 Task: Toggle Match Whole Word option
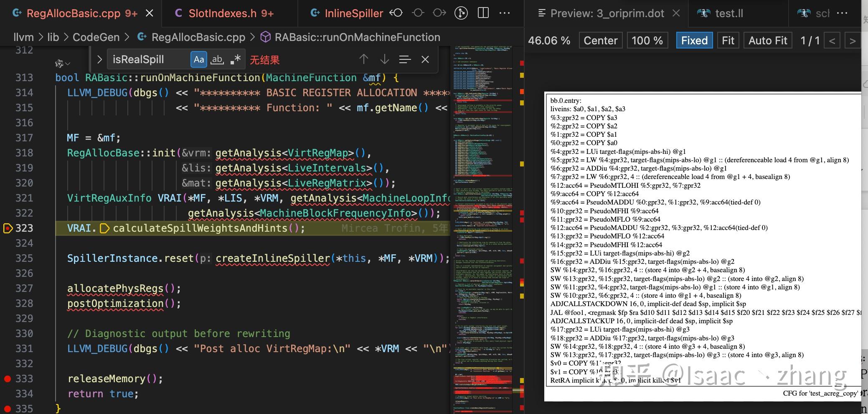[x=217, y=59]
